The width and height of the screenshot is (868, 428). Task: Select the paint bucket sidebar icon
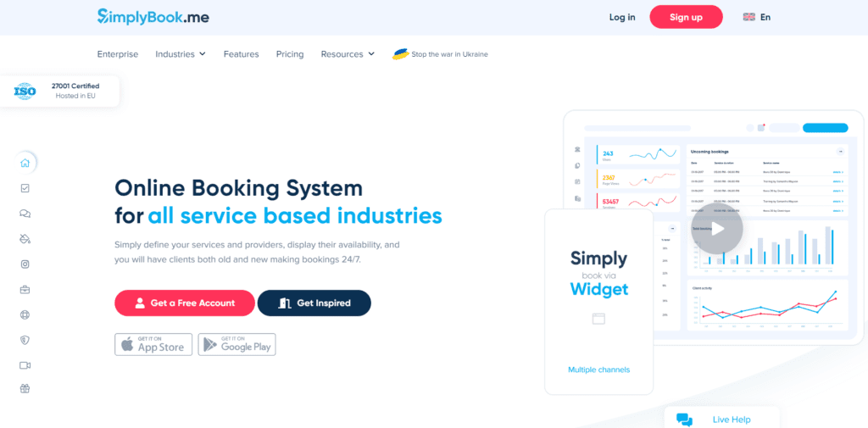tap(25, 239)
